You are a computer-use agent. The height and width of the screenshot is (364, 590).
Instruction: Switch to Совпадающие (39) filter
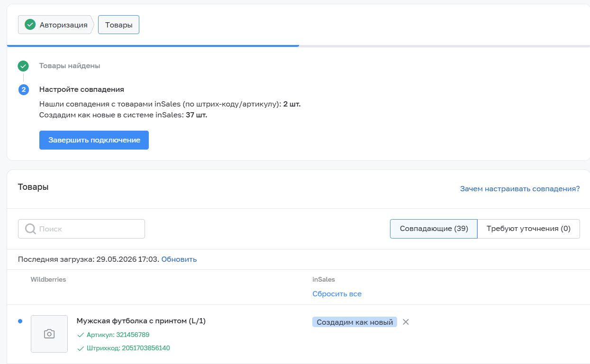click(x=434, y=229)
